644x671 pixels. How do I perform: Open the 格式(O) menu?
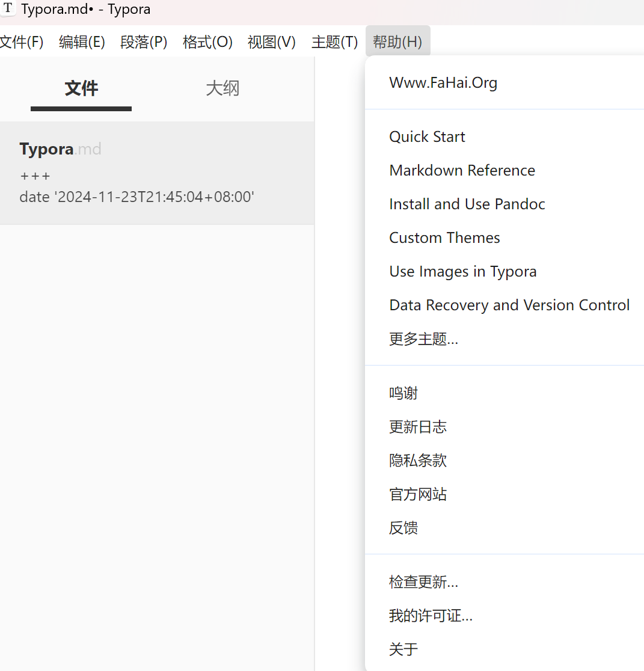click(x=207, y=42)
